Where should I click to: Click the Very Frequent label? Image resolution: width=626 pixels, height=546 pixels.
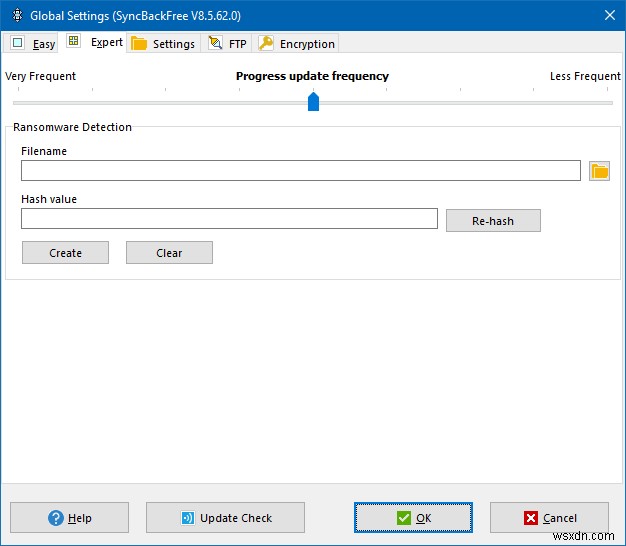pos(40,76)
